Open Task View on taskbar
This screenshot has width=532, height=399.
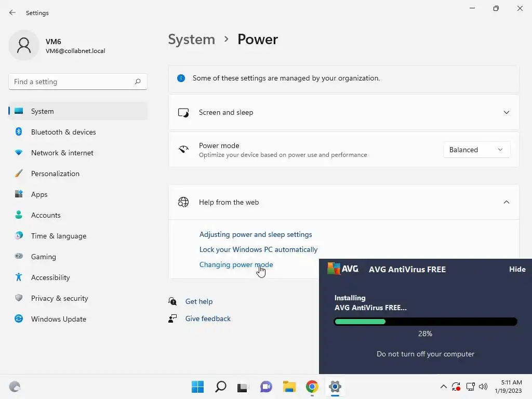click(x=243, y=387)
